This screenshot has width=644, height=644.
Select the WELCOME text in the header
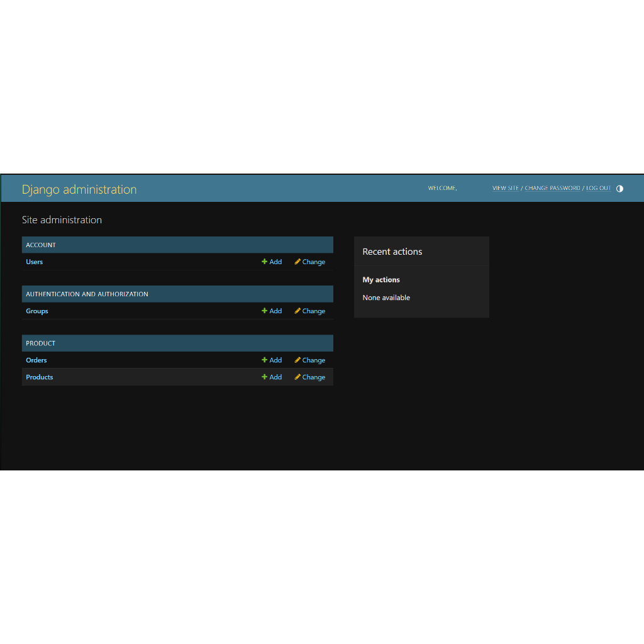point(442,188)
